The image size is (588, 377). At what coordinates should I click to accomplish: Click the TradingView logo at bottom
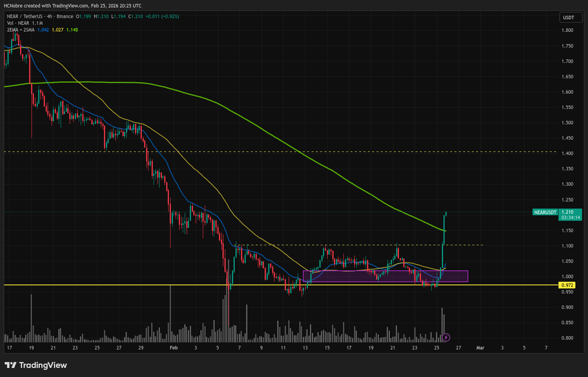35,365
